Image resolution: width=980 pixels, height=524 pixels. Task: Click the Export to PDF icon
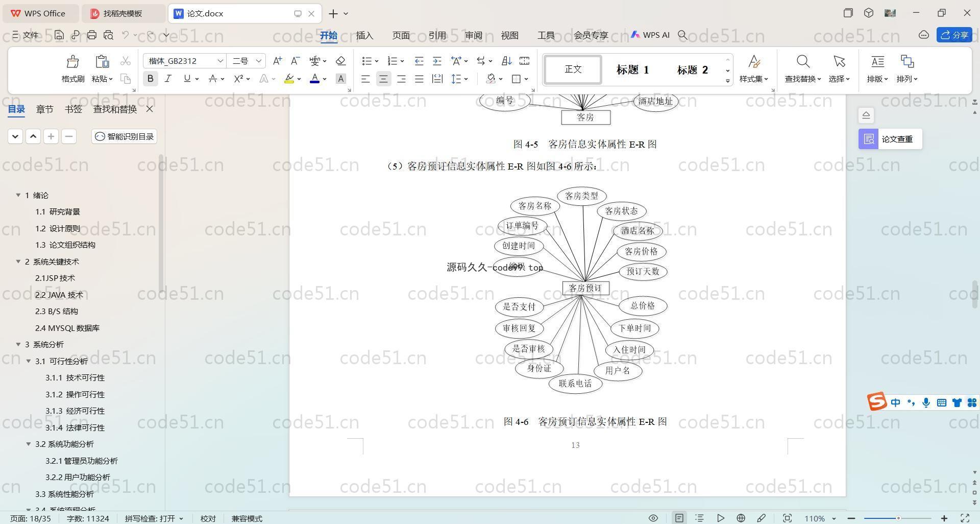coord(76,35)
